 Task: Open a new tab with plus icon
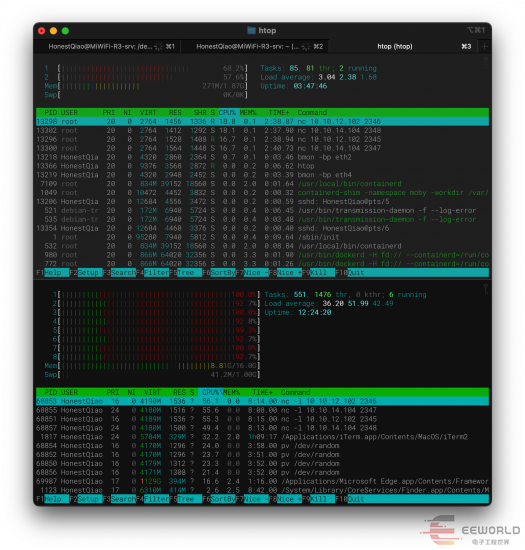pos(484,47)
